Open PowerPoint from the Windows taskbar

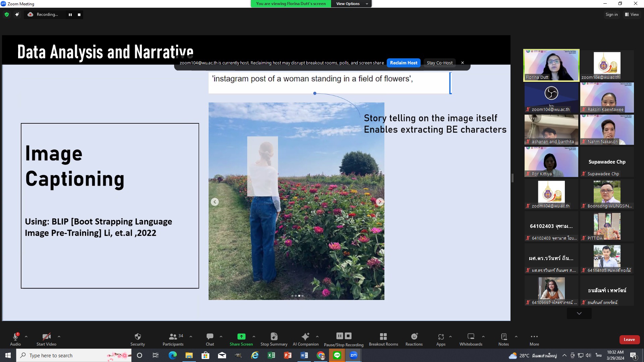coord(287,355)
